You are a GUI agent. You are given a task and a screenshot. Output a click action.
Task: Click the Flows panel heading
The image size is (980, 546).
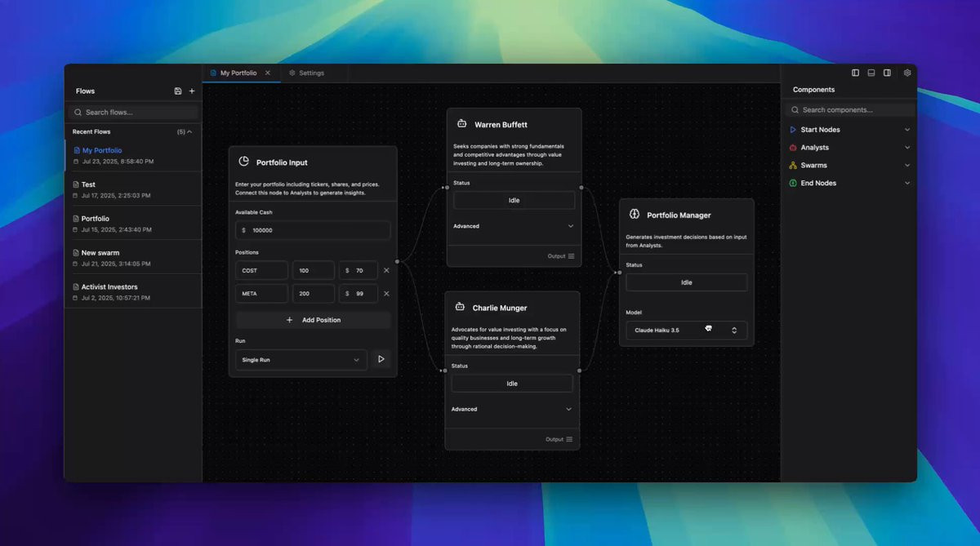click(x=85, y=91)
